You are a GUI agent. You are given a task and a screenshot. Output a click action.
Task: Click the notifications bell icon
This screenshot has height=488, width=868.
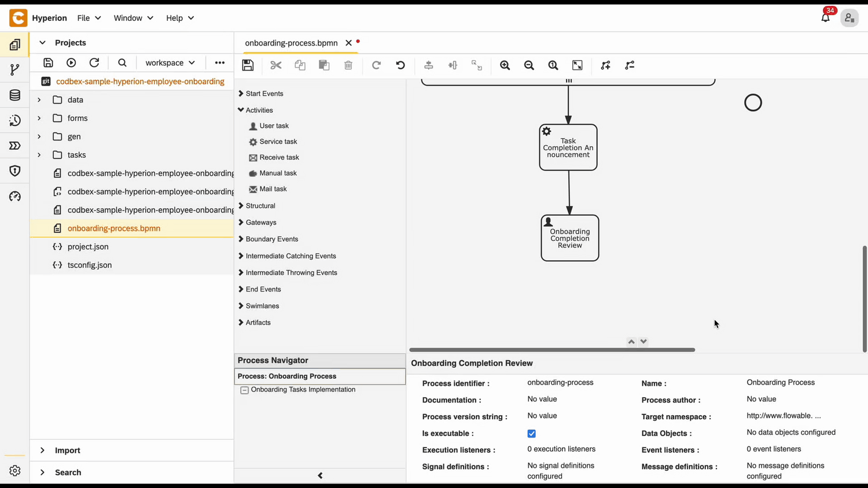[825, 18]
